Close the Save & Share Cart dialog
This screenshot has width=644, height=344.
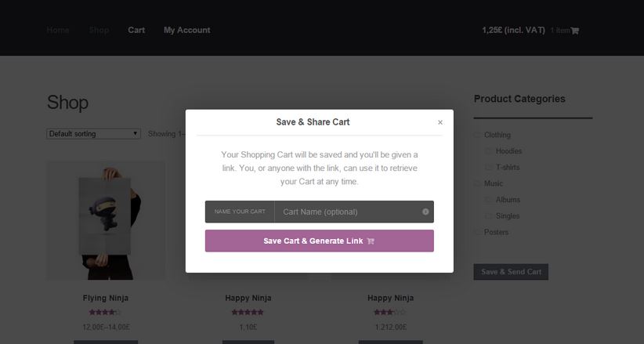440,122
